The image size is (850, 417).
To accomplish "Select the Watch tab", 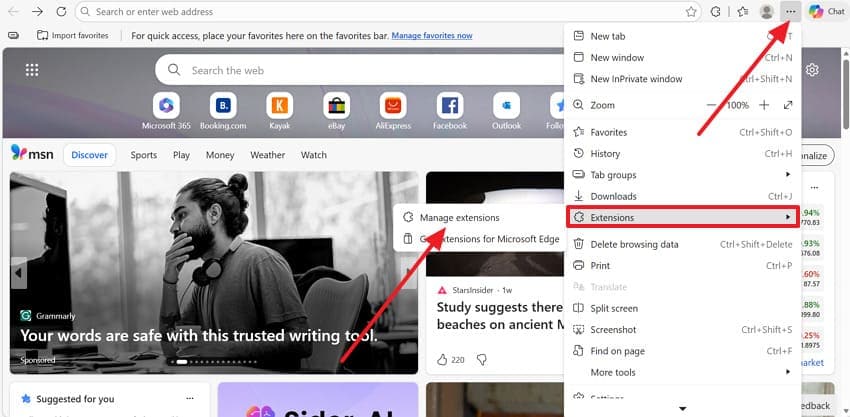I will click(314, 155).
